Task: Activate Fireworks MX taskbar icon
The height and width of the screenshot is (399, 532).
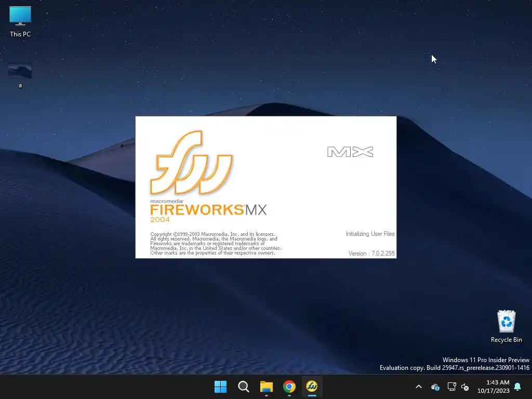Action: 312,387
